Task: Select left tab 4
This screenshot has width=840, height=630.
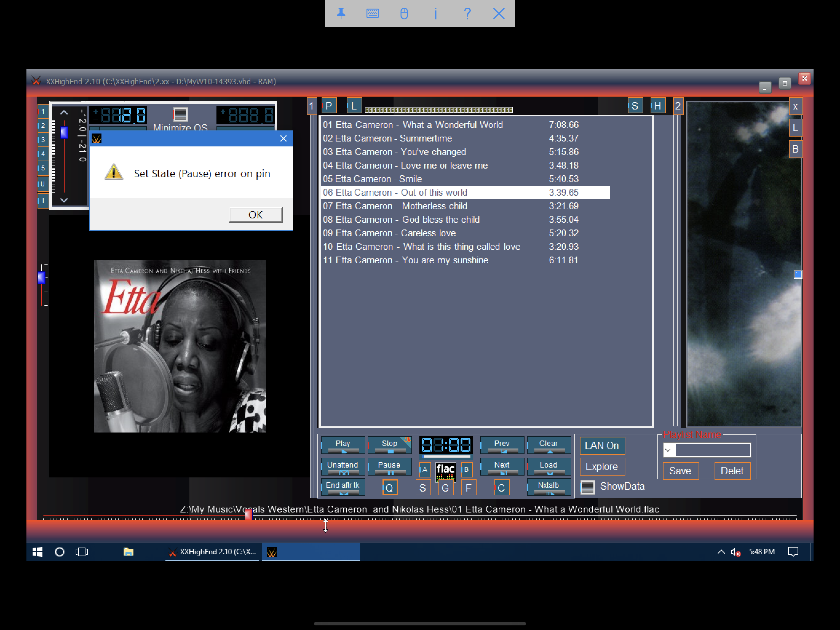Action: 43,154
